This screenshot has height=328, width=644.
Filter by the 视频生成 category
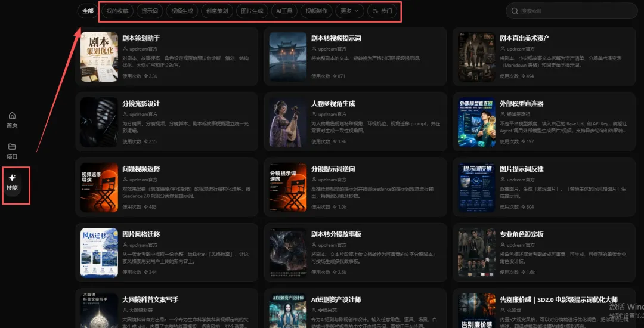(182, 11)
